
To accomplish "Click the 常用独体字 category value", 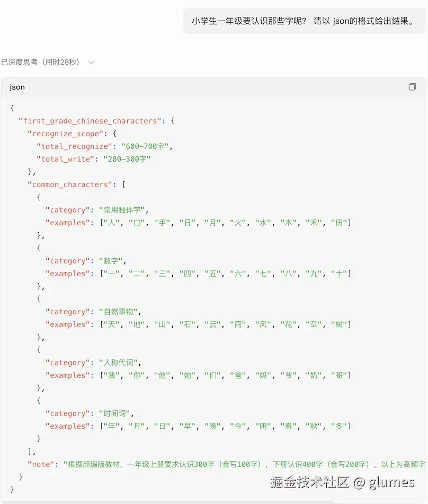I will 122,210.
